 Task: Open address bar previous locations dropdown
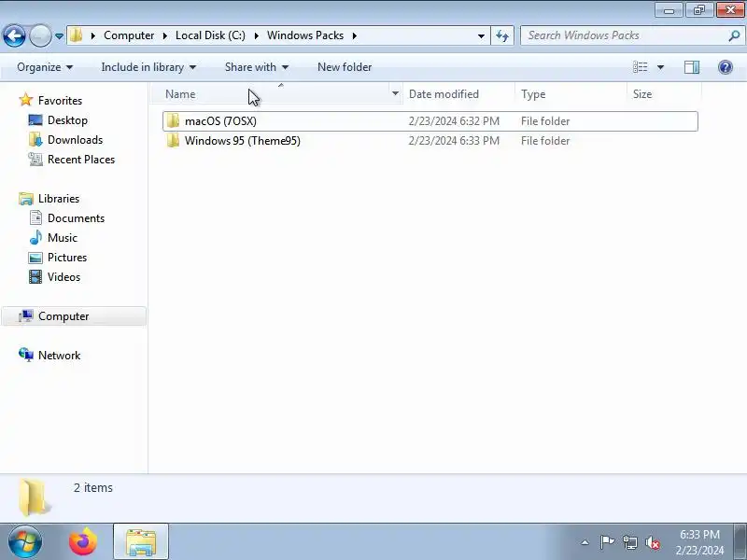click(481, 36)
